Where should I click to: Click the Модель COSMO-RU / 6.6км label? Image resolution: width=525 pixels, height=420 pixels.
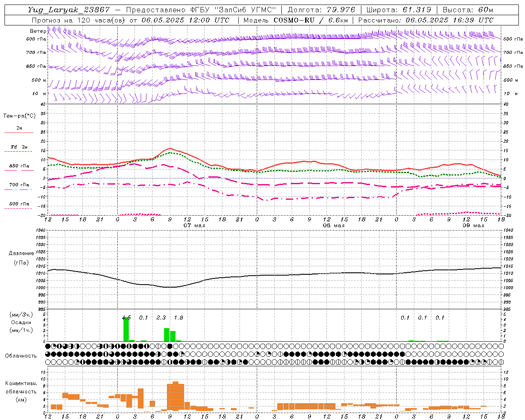point(296,20)
